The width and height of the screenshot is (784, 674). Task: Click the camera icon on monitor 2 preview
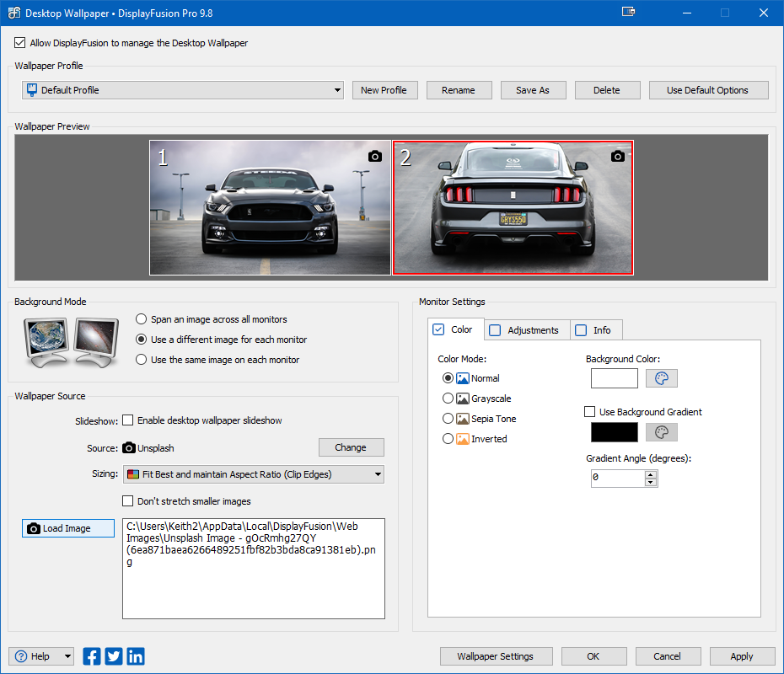[618, 157]
